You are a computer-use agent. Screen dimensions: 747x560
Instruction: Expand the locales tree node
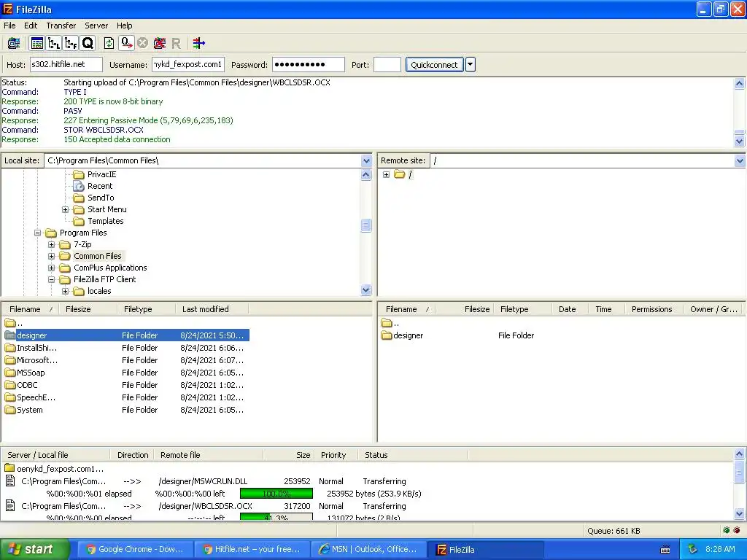coord(65,291)
